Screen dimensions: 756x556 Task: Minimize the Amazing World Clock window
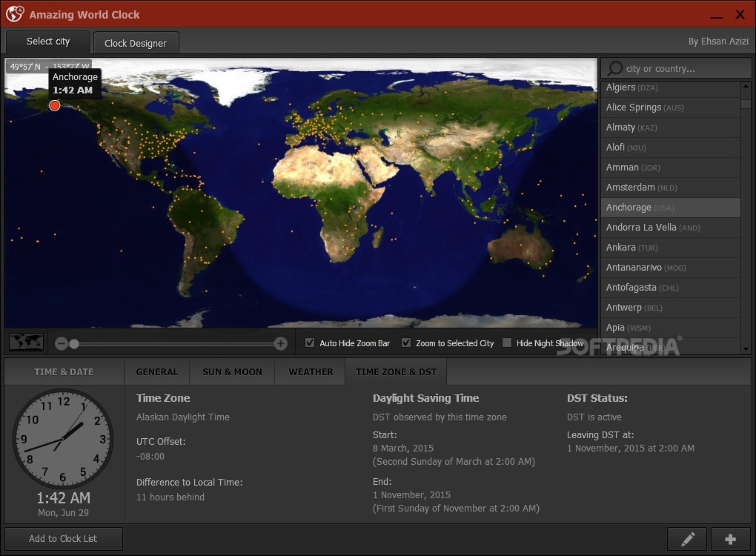click(716, 16)
